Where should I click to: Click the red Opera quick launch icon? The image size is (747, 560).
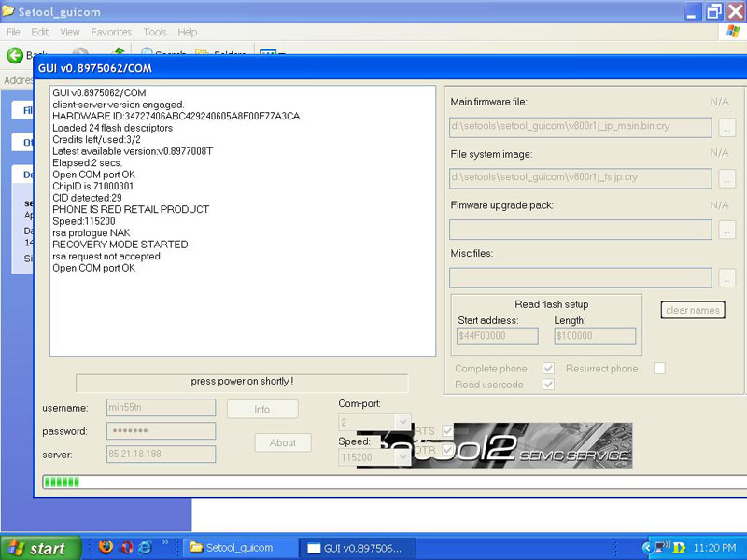125,547
